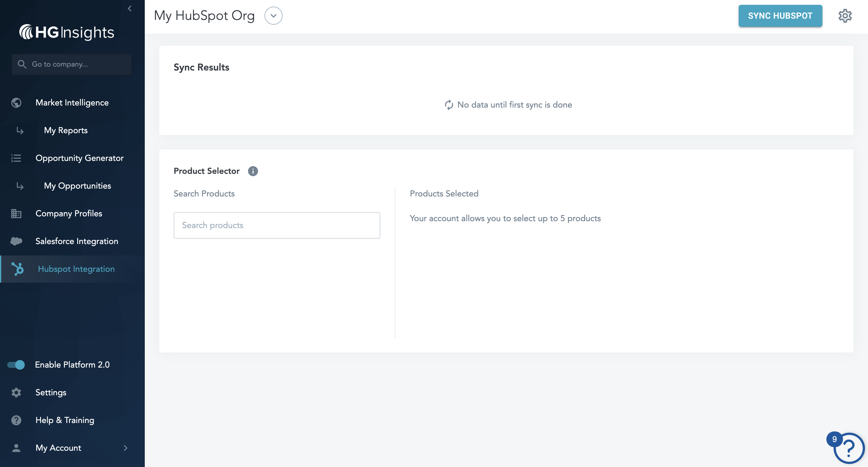Go to My Opportunities
The image size is (868, 467).
78,186
